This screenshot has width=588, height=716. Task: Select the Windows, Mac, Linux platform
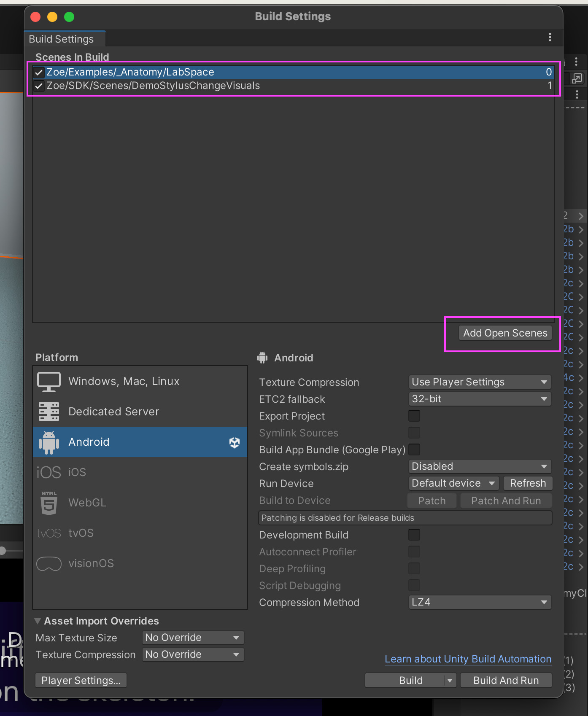[140, 381]
